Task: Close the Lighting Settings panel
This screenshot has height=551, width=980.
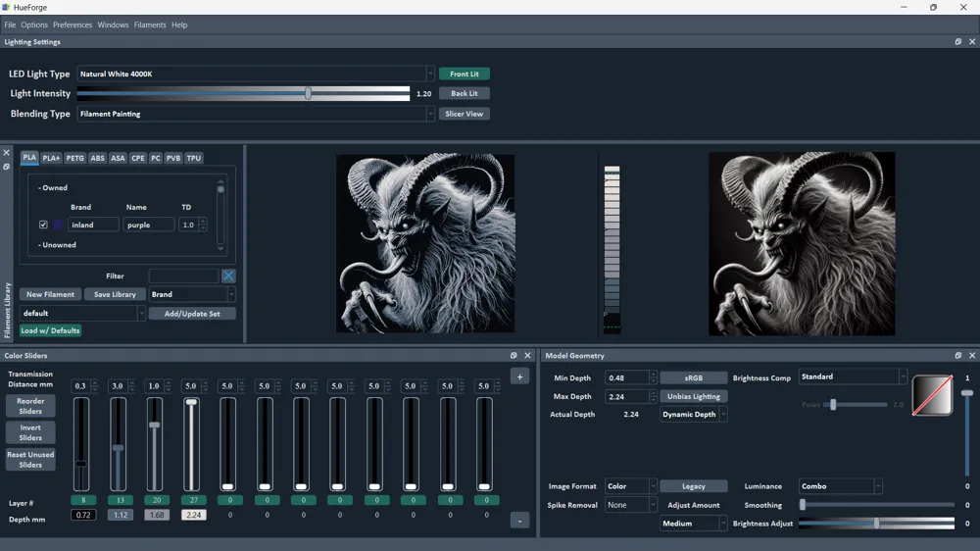Action: (972, 42)
